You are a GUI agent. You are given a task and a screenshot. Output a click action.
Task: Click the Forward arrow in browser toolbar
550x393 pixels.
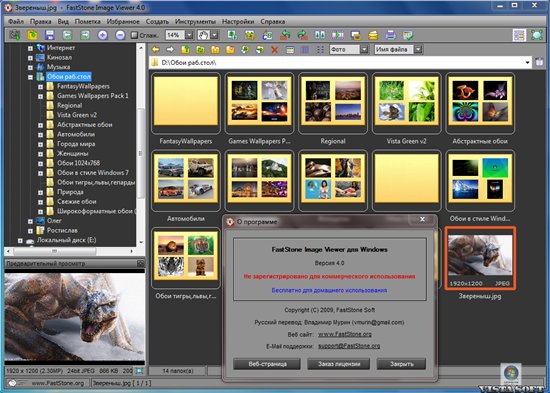click(170, 50)
